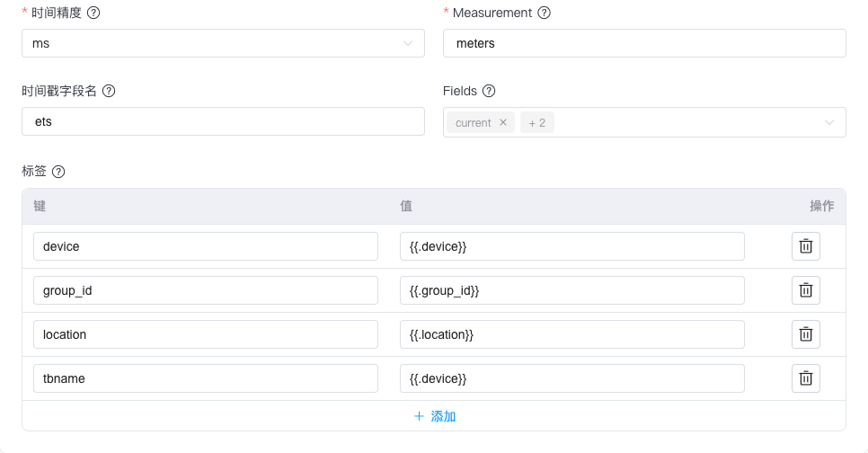Open help for Measurement

(x=545, y=13)
